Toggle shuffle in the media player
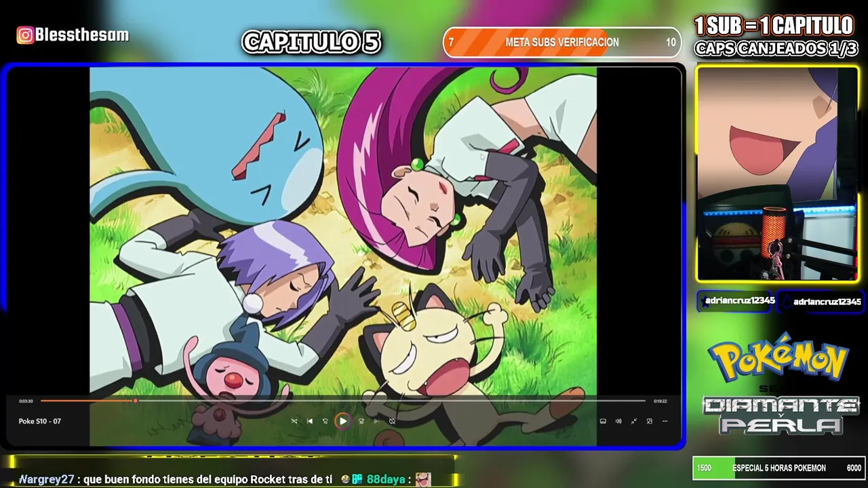The height and width of the screenshot is (488, 868). click(294, 421)
